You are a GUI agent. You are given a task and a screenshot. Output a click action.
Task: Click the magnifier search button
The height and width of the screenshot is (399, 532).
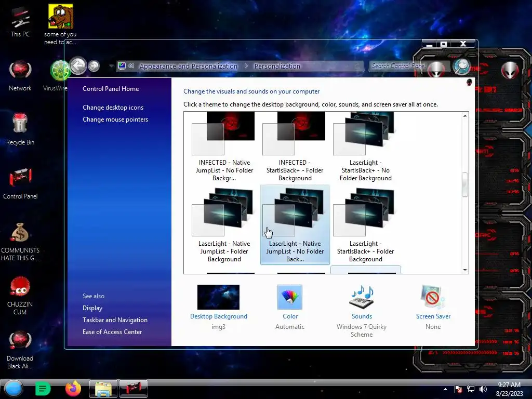coord(461,66)
